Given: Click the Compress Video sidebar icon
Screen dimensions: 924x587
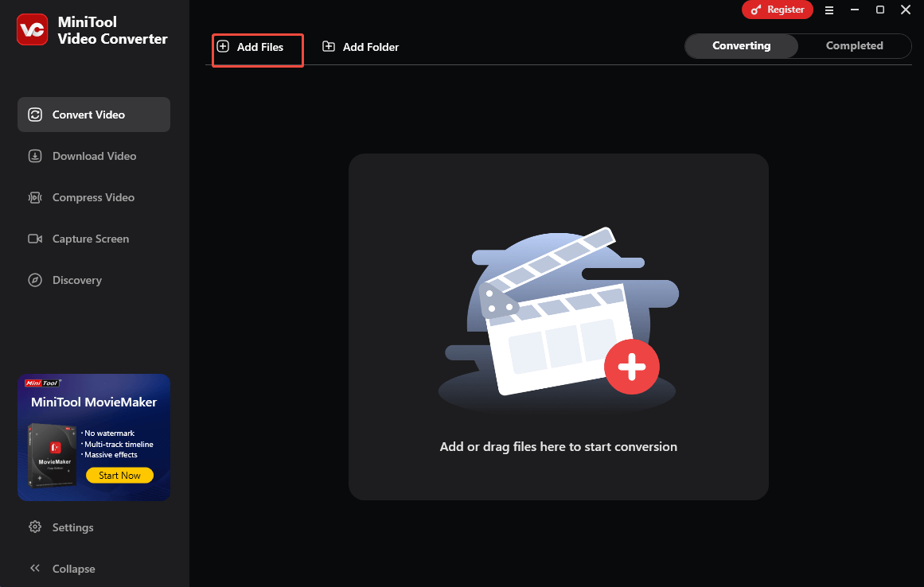Looking at the screenshot, I should coord(35,197).
